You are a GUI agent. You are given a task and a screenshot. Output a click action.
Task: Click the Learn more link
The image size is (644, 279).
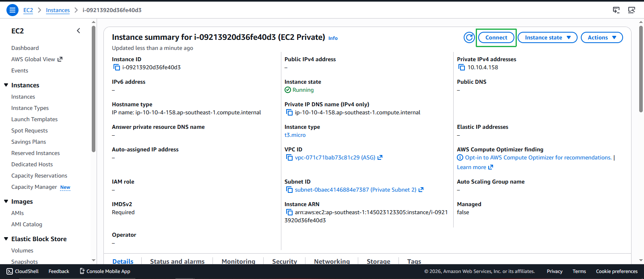[x=471, y=167]
